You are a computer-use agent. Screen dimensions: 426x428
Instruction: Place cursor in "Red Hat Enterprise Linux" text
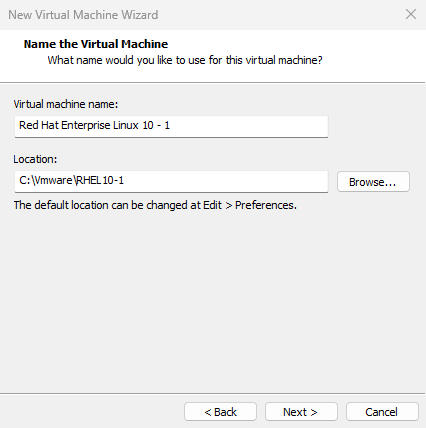(79, 125)
